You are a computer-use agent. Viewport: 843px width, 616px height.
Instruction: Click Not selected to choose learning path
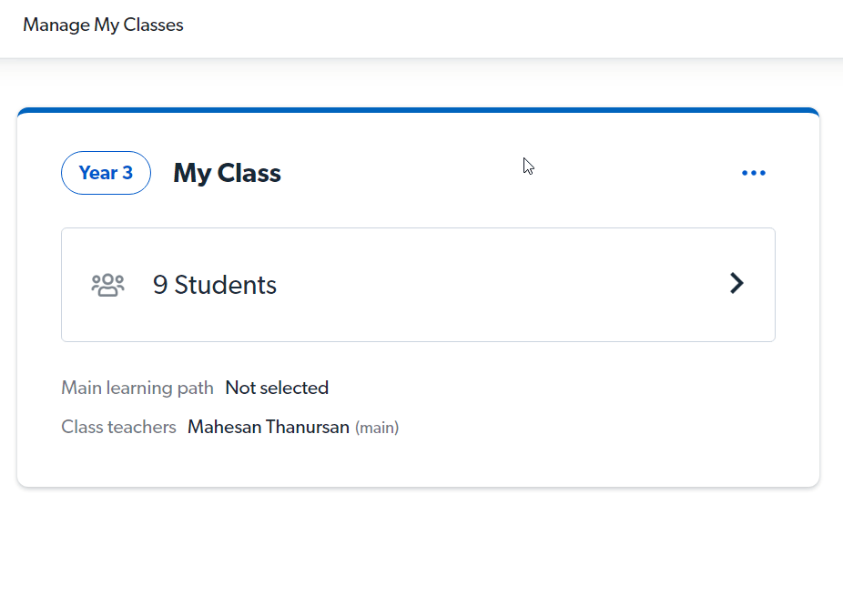tap(277, 388)
